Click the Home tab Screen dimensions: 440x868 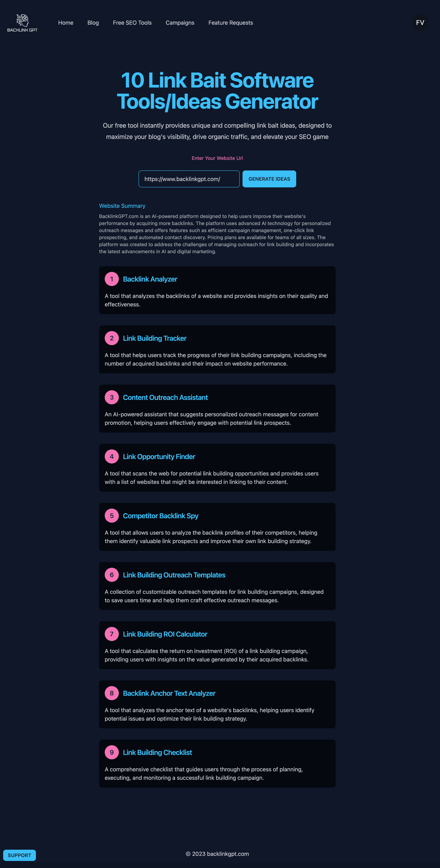click(66, 23)
